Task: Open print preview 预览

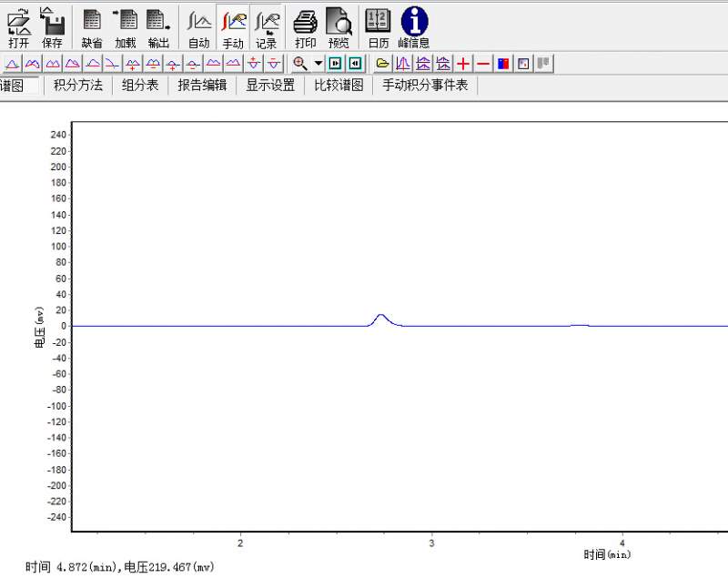Action: point(339,28)
